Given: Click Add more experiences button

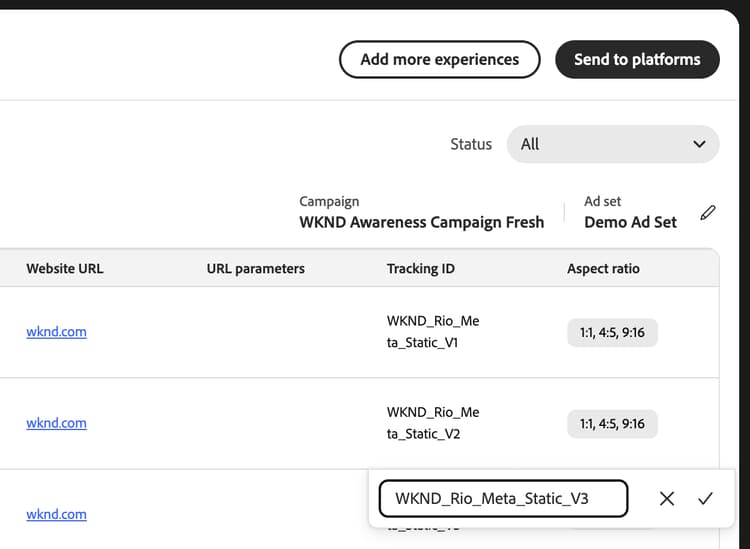Looking at the screenshot, I should pyautogui.click(x=440, y=59).
